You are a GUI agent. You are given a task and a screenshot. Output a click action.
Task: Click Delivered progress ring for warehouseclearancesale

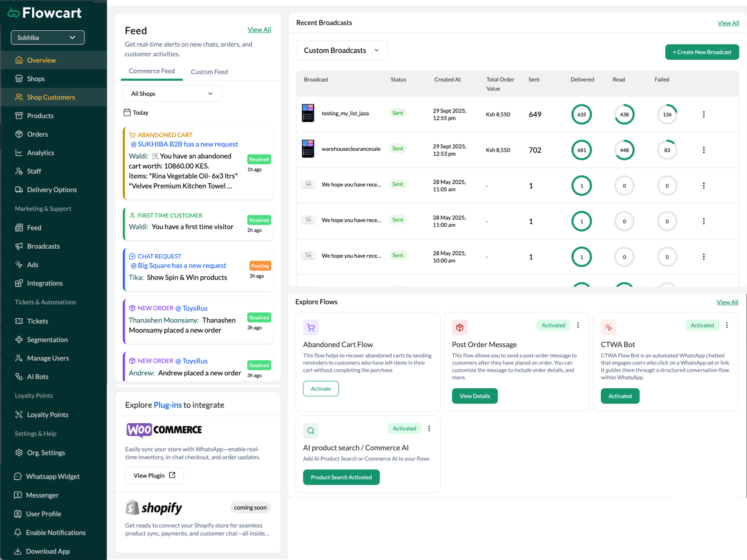click(x=581, y=150)
